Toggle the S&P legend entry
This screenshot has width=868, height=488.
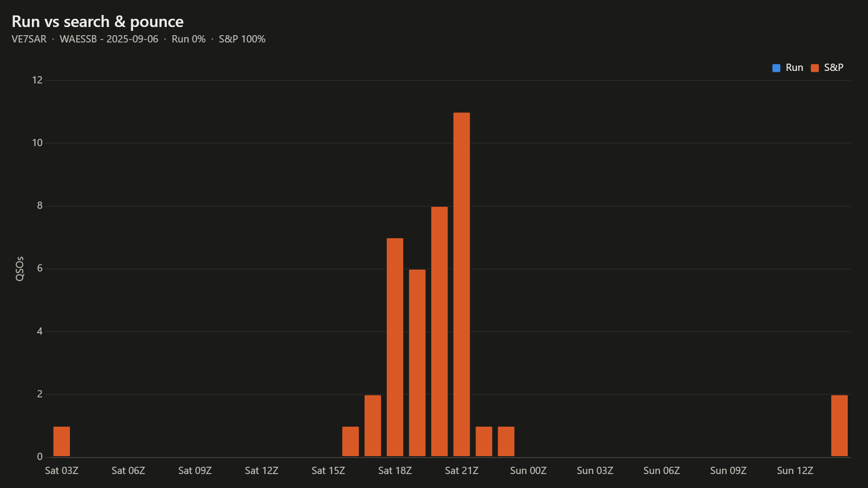tap(827, 68)
